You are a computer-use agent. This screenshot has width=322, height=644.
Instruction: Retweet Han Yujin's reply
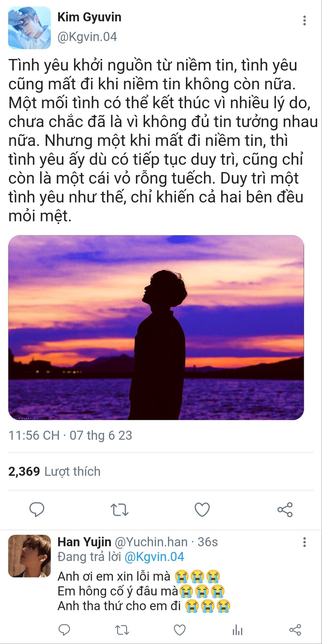(122, 630)
